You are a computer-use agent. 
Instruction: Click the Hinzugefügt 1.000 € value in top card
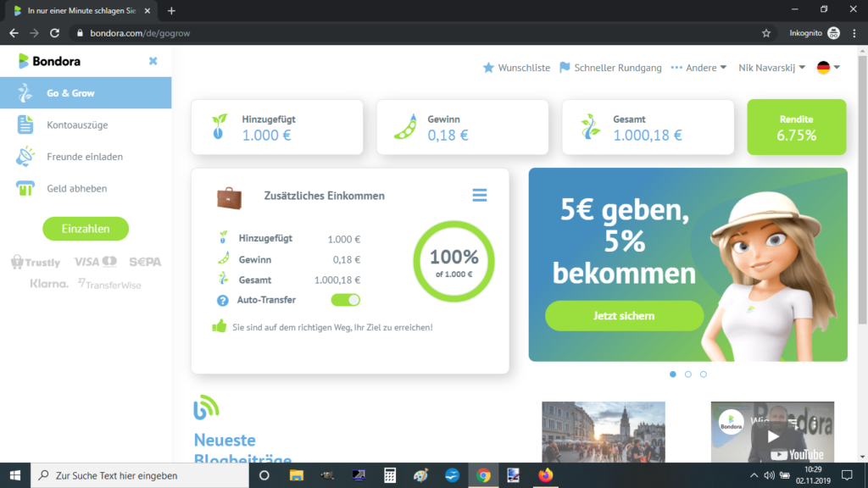click(x=266, y=135)
